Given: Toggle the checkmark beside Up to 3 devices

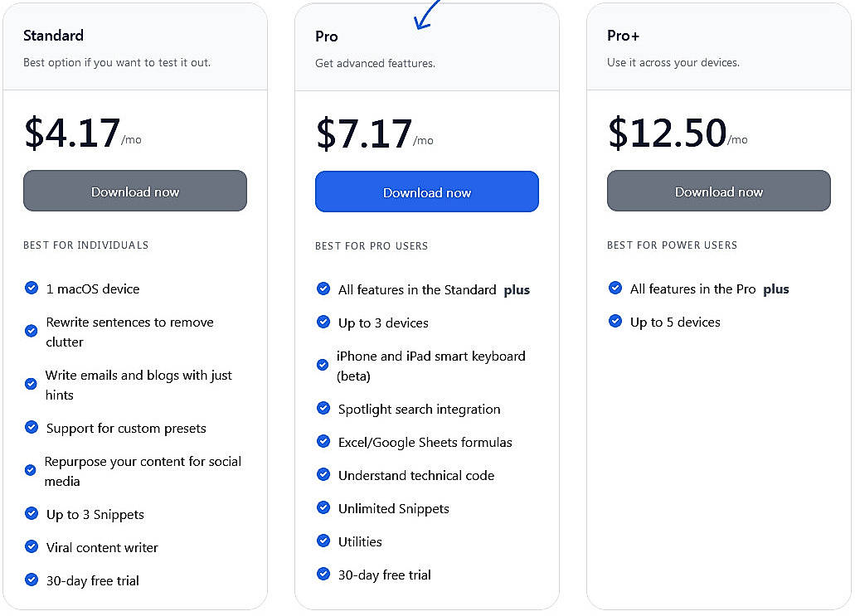Looking at the screenshot, I should (x=323, y=322).
